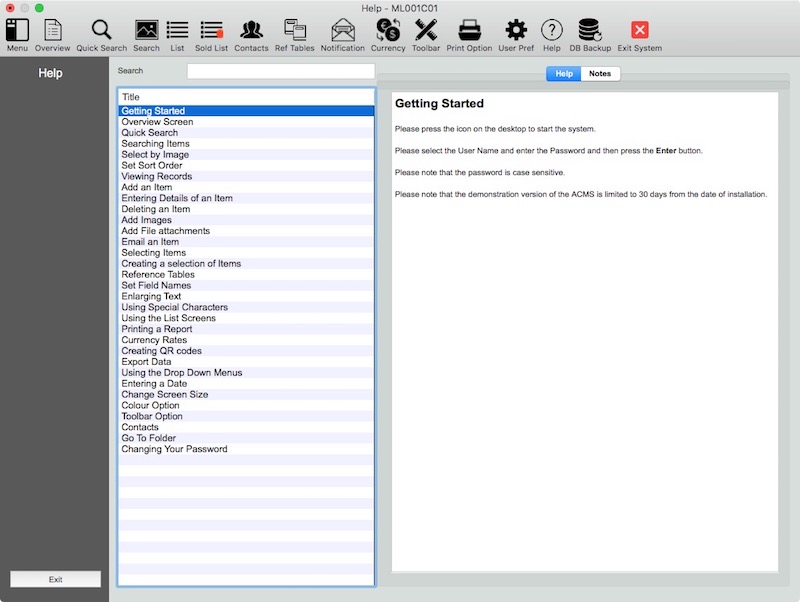Click the red Exit System icon
The image size is (800, 602).
639,30
